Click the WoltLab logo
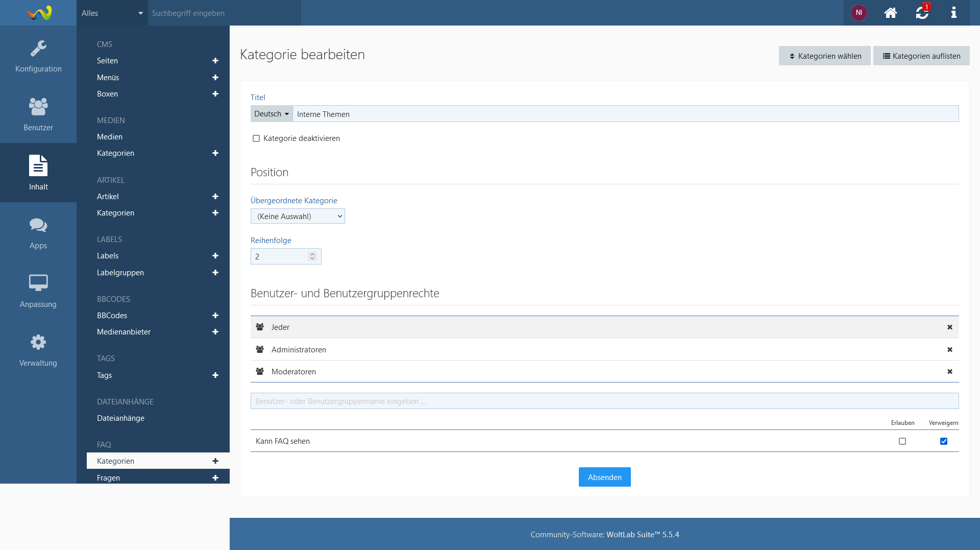 coord(39,13)
